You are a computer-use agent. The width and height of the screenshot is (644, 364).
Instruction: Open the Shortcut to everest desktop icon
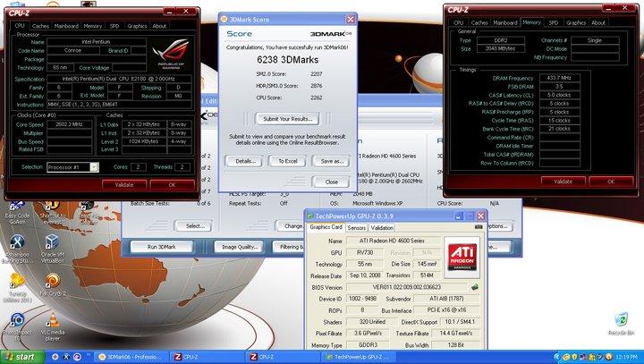click(52, 212)
